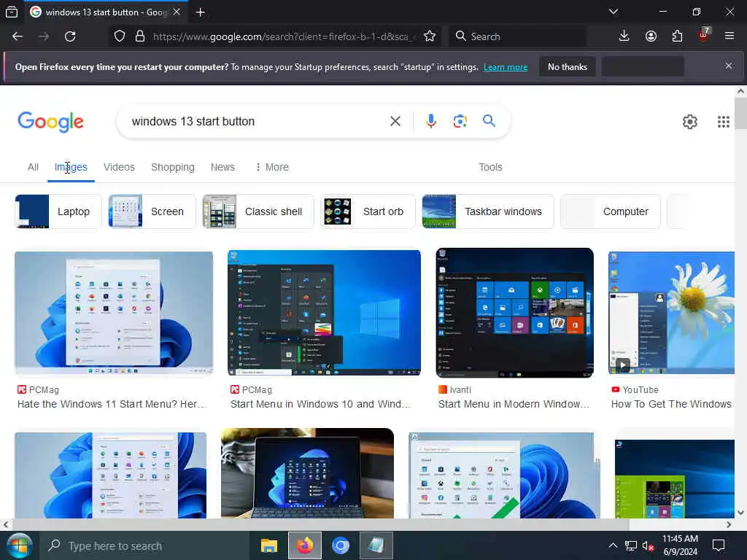Viewport: 747px width, 560px height.
Task: Focus the 'Type here to search' taskbar box
Action: pyautogui.click(x=144, y=545)
